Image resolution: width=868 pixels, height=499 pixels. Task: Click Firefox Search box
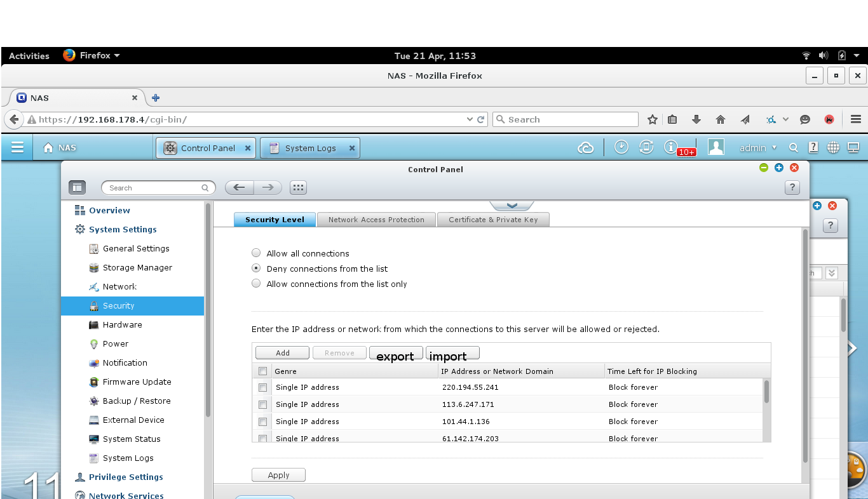[x=566, y=119]
